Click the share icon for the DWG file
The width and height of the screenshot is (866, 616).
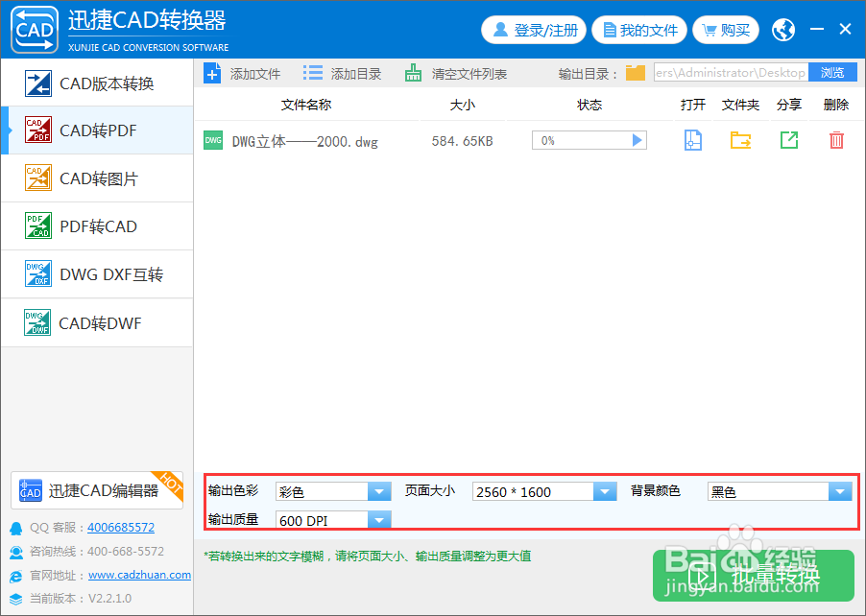(x=787, y=140)
